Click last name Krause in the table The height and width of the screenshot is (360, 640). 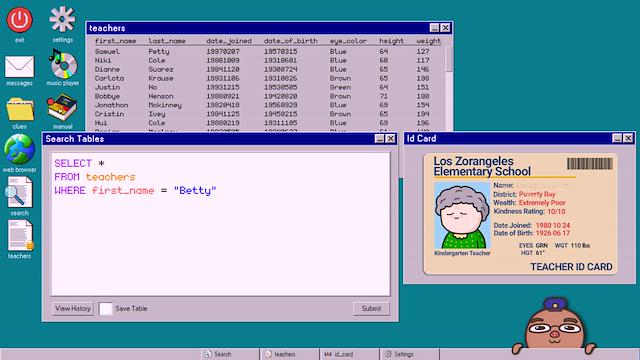click(161, 78)
